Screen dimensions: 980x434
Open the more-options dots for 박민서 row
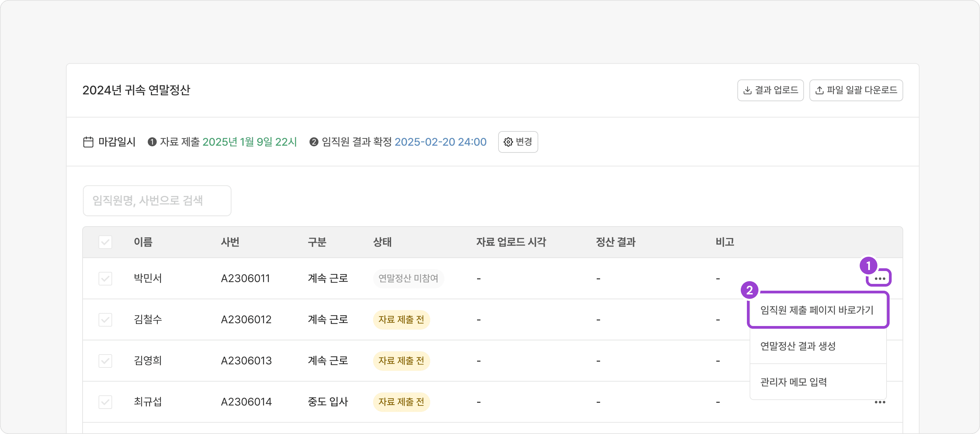879,278
